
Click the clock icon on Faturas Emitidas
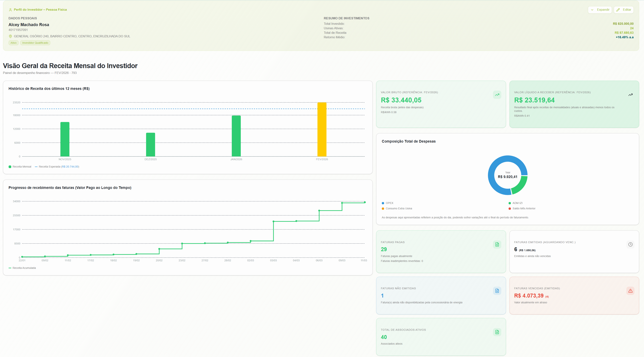point(630,244)
